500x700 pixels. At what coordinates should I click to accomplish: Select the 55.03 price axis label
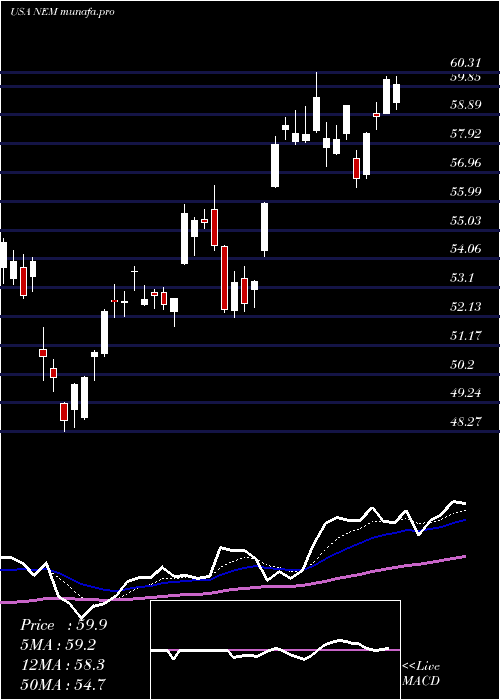(x=466, y=221)
